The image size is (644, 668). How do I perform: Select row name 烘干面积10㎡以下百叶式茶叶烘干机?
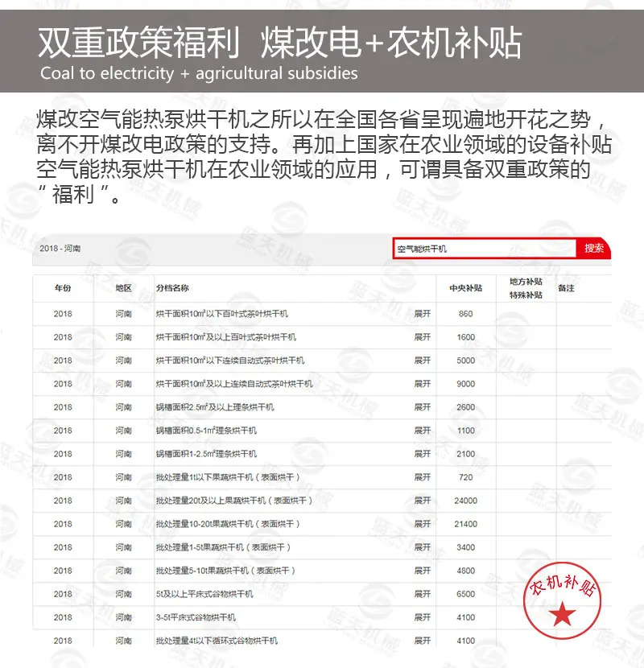222,314
